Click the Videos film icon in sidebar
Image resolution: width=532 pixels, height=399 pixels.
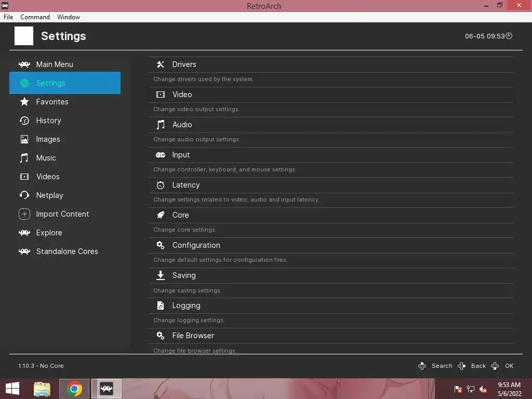[x=24, y=177]
